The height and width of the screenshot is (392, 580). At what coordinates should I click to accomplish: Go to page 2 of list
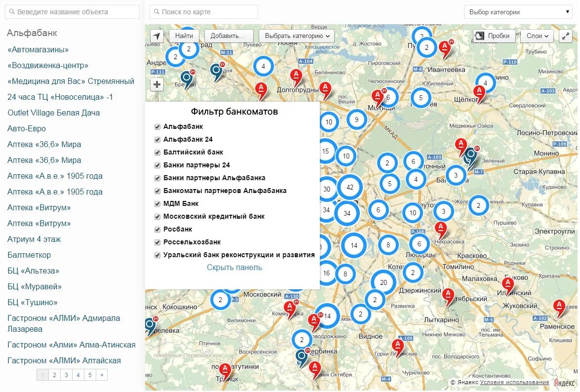click(54, 375)
